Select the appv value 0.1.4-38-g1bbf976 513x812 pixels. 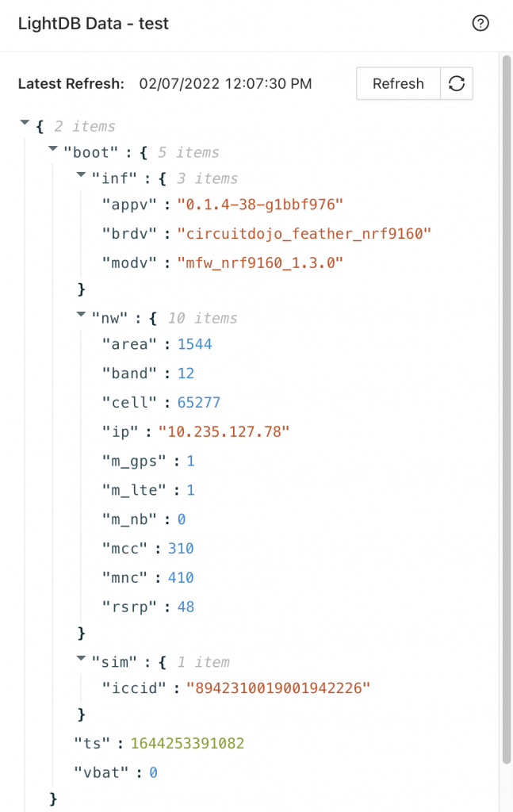coord(260,205)
